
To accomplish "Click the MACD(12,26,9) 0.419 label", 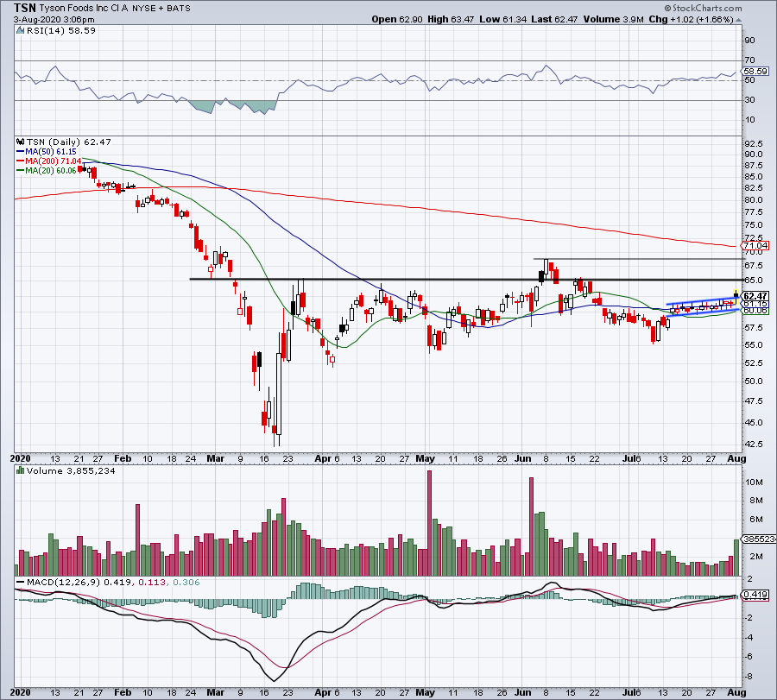I will pyautogui.click(x=79, y=582).
